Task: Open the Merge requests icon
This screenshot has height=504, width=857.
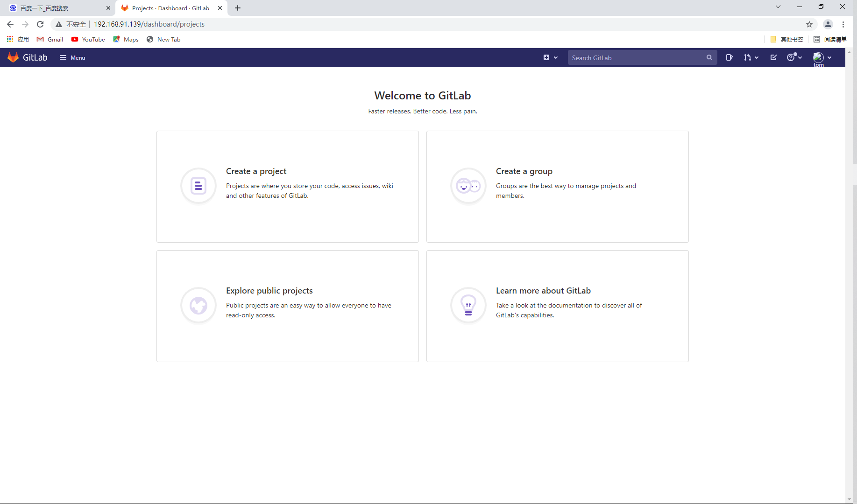Action: pos(747,57)
